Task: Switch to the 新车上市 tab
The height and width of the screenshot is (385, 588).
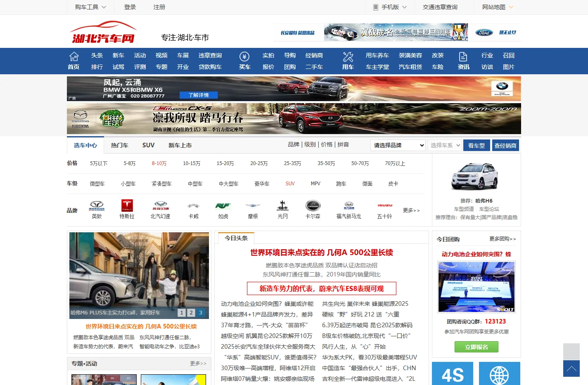Action: pos(180,145)
